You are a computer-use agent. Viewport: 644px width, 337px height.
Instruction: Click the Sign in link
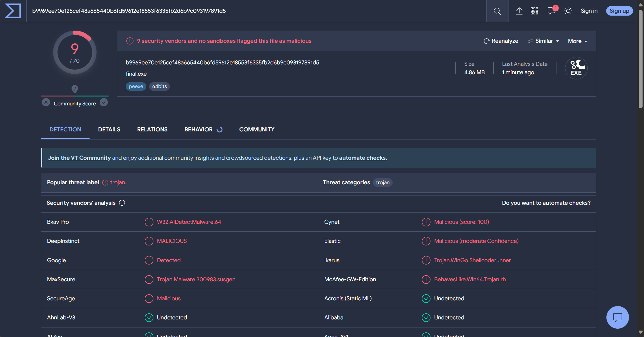(589, 11)
